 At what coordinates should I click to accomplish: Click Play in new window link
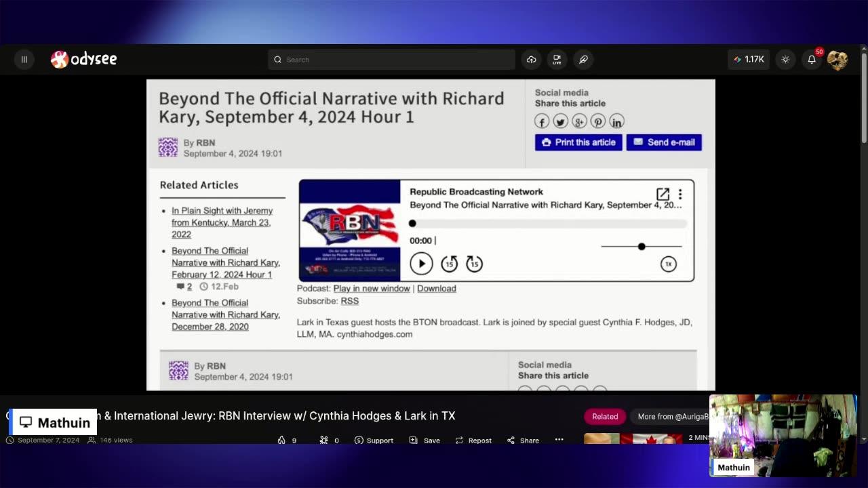click(x=372, y=289)
